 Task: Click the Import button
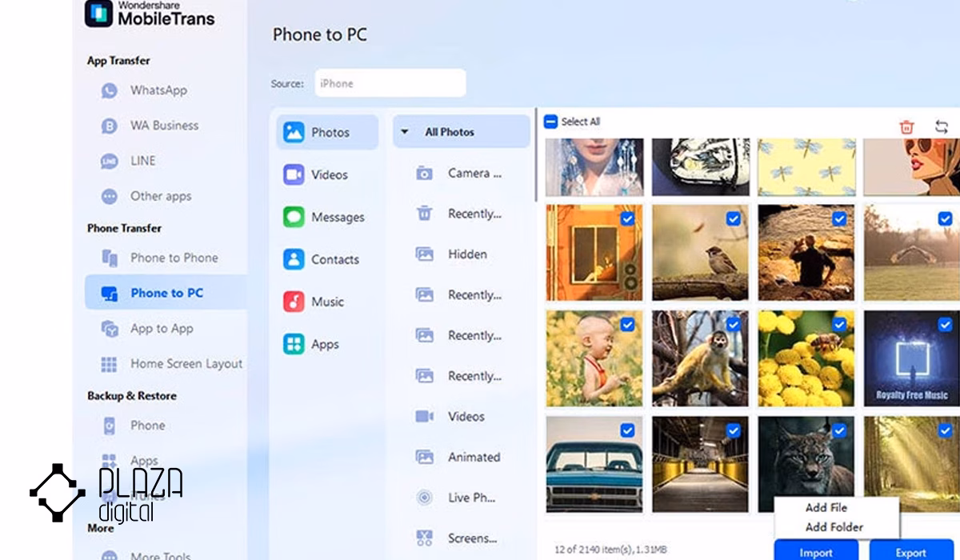816,550
